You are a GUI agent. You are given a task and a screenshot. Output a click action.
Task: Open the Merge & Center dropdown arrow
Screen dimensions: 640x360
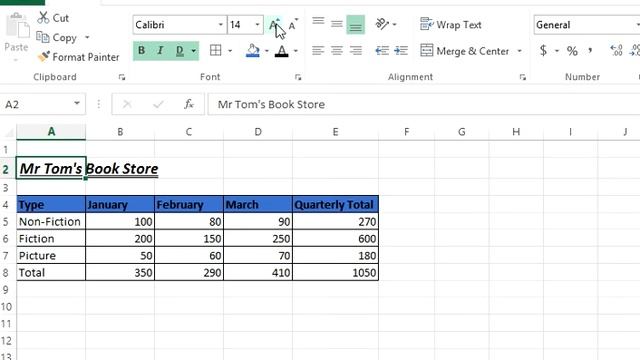click(x=520, y=51)
